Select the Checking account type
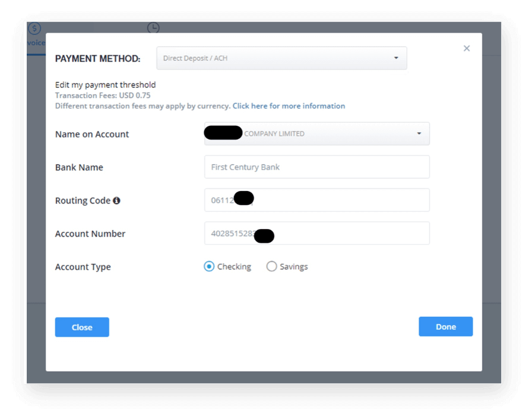 [x=209, y=267]
